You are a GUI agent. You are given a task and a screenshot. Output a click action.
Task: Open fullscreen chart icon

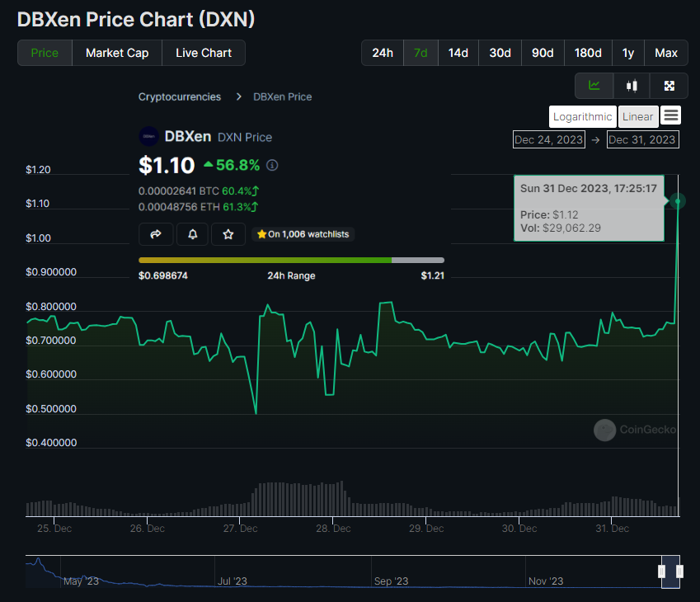[669, 85]
